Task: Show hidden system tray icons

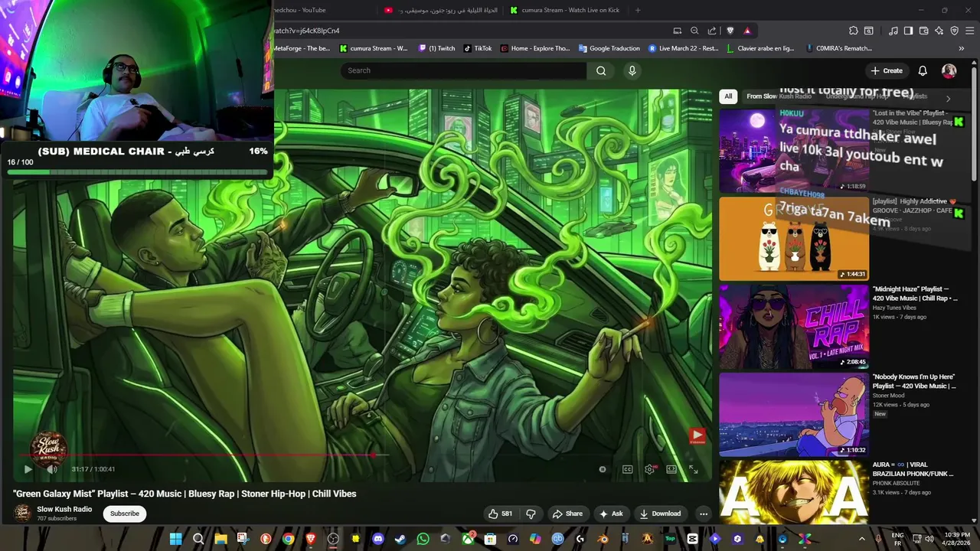Action: pos(861,539)
